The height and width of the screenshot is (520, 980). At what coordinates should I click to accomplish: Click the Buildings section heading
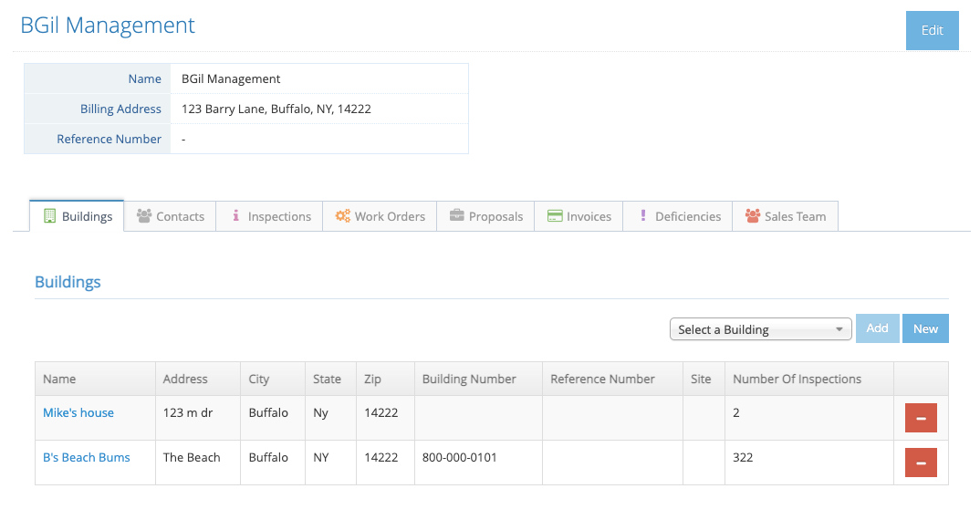(68, 282)
